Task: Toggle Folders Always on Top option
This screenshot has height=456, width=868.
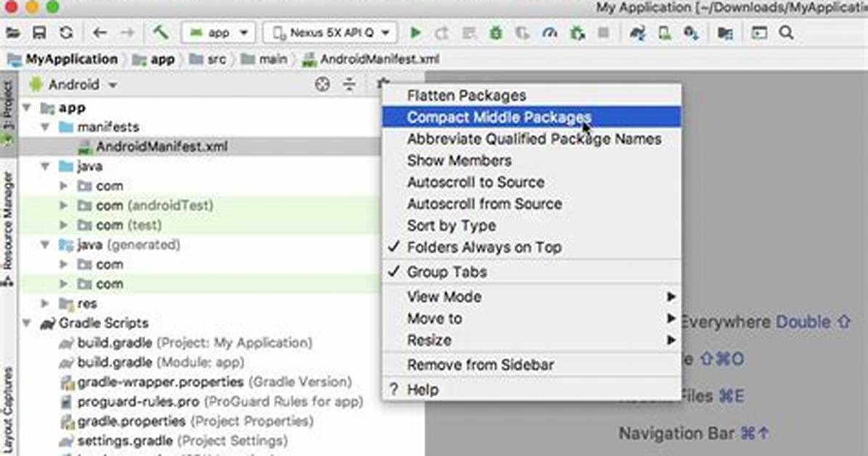Action: (531, 247)
